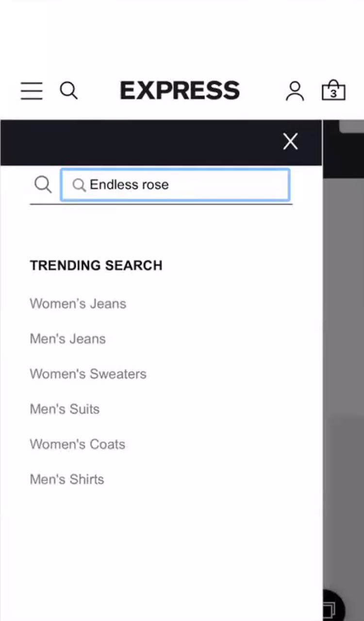
Task: Click the small magnifier inside the search box
Action: 79,185
